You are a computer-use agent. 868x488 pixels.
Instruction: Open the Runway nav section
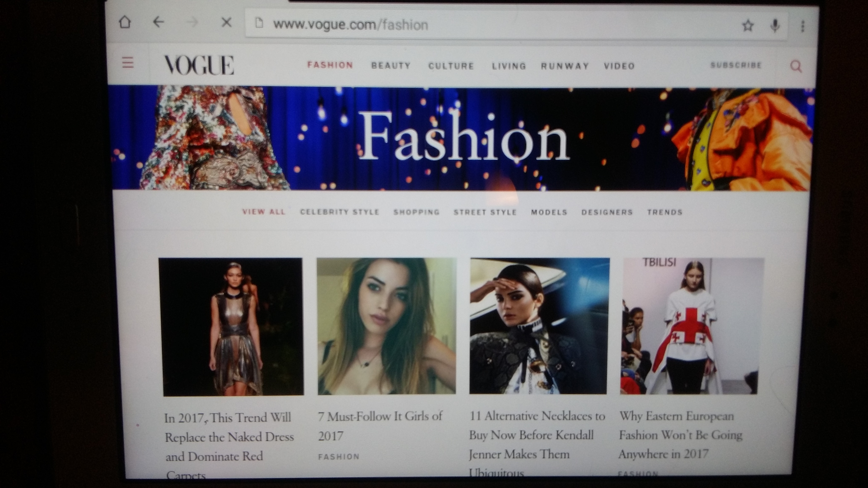[x=565, y=66]
